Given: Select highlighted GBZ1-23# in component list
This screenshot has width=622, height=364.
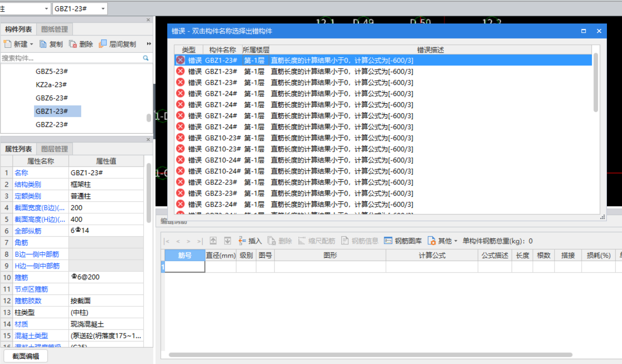Looking at the screenshot, I should (x=58, y=111).
